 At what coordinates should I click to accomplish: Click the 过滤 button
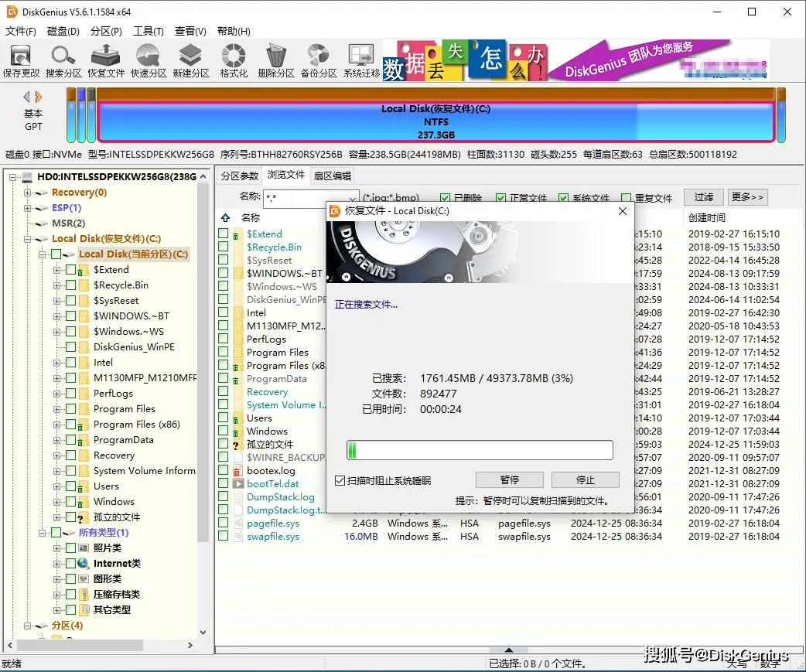704,196
